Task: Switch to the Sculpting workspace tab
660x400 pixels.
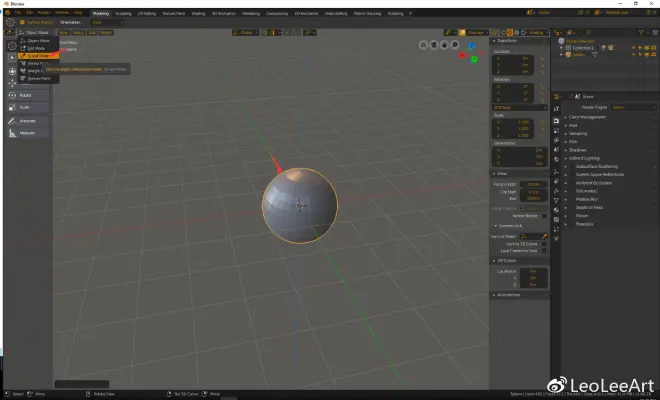Action: [x=123, y=13]
